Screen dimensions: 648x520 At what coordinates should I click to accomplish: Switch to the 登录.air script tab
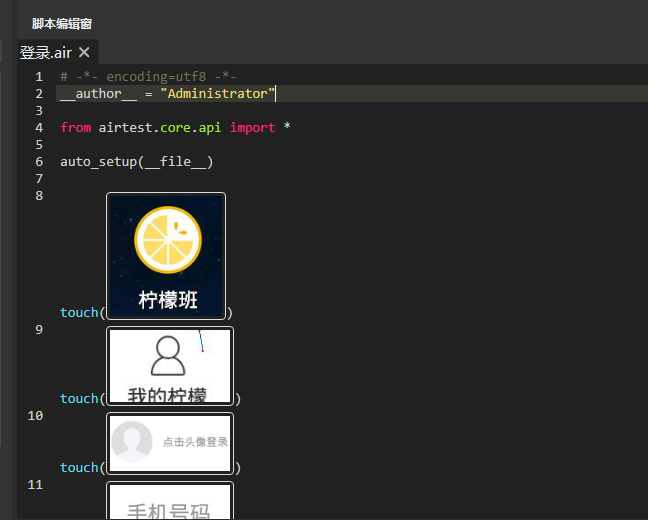pos(46,53)
